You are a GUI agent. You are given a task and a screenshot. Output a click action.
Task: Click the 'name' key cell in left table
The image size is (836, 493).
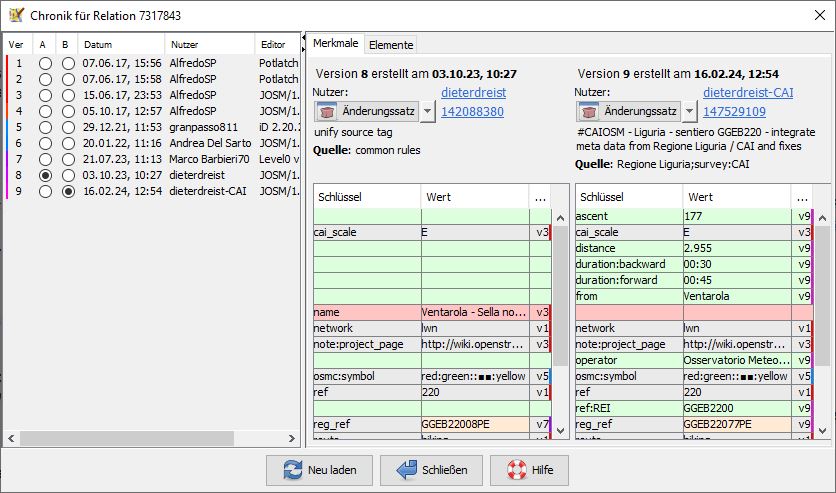click(x=367, y=312)
